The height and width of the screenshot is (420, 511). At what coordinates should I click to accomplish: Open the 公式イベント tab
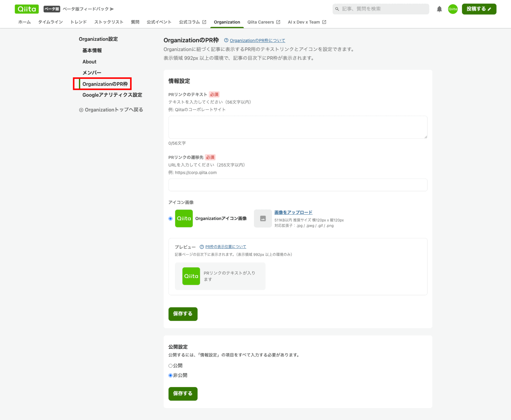159,22
